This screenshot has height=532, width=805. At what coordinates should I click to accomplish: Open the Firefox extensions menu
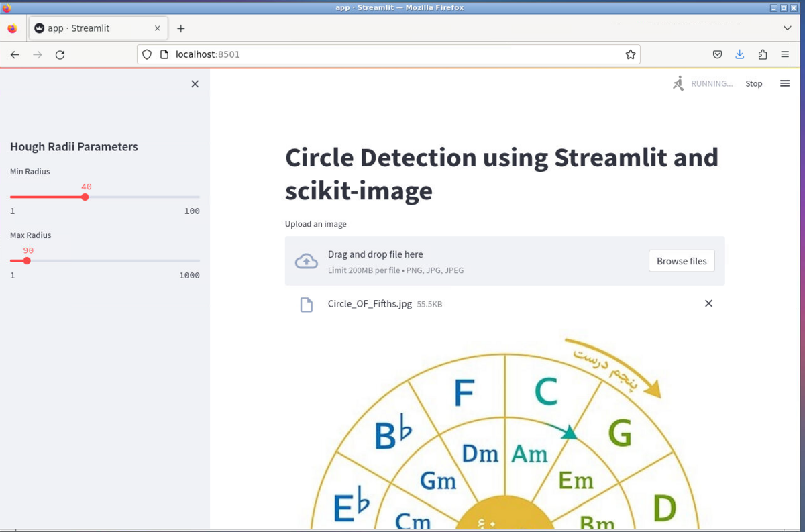point(763,54)
